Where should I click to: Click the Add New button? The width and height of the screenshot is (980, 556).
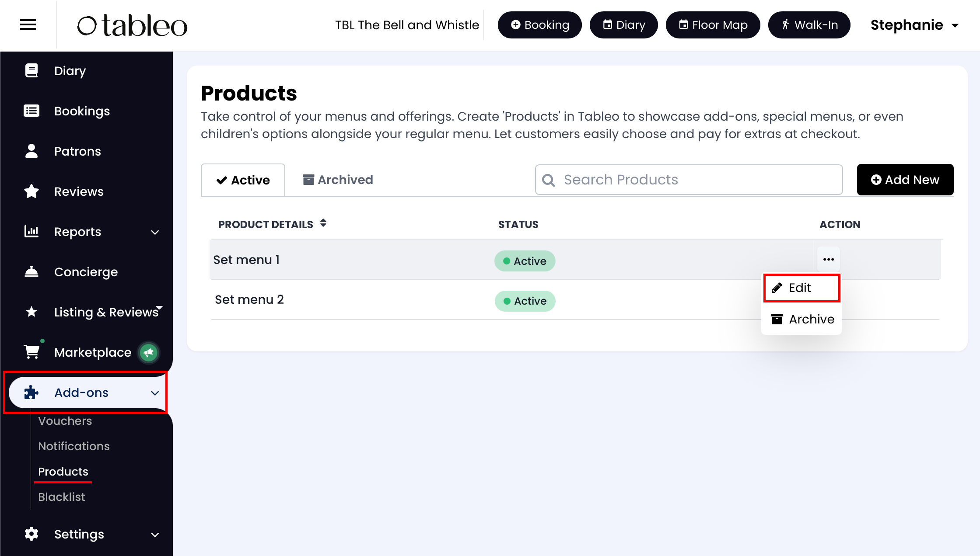[x=905, y=180]
